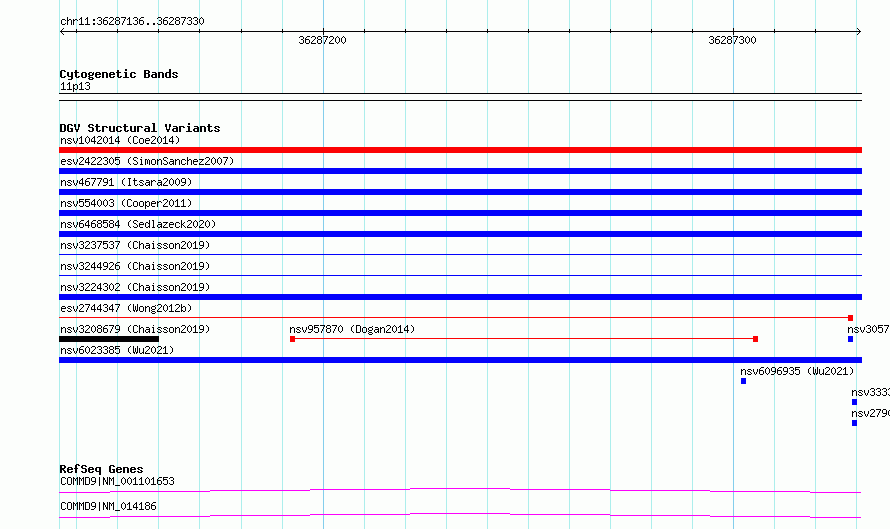890x529 pixels.
Task: Click the left arrow of the ruler
Action: (62, 31)
